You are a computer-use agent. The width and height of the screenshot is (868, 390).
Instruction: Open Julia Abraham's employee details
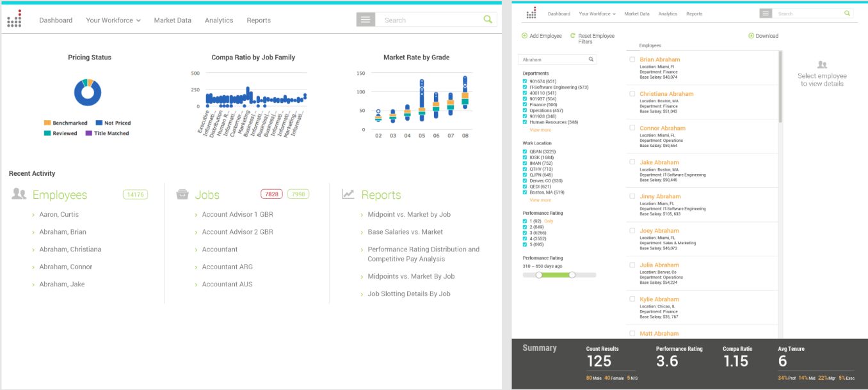660,265
